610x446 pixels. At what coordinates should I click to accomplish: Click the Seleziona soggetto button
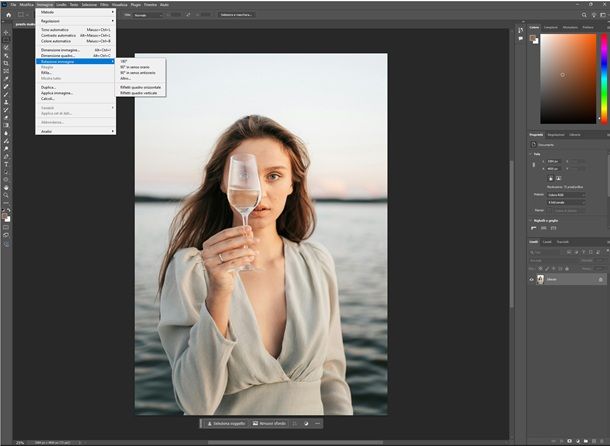(225, 423)
